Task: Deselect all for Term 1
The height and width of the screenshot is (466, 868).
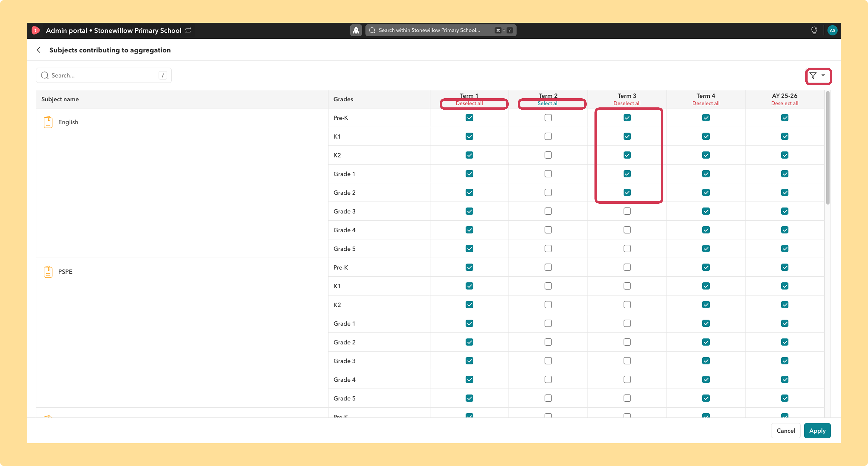Action: 469,103
